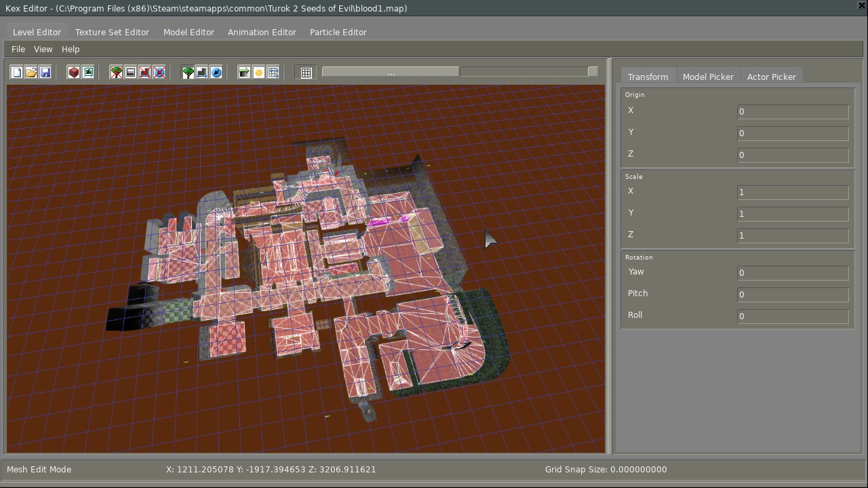Toggle the crossed-out blue sphere icon

(x=159, y=73)
